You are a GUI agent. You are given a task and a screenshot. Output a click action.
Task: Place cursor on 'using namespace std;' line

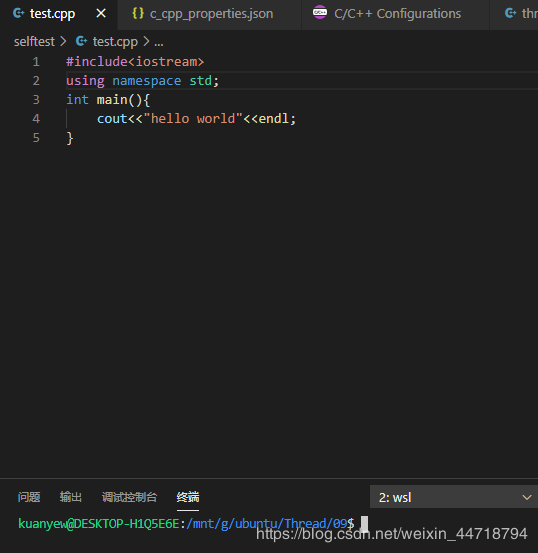pos(143,81)
